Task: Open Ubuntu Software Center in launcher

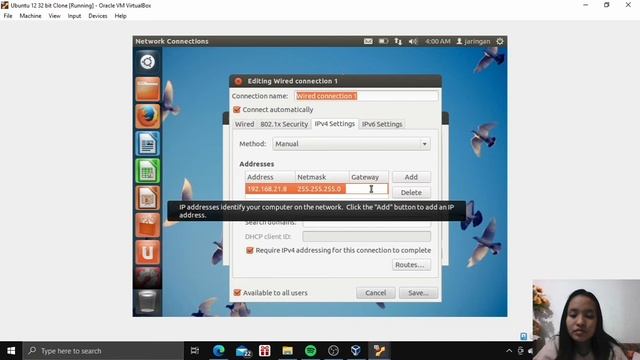Action: [x=147, y=225]
